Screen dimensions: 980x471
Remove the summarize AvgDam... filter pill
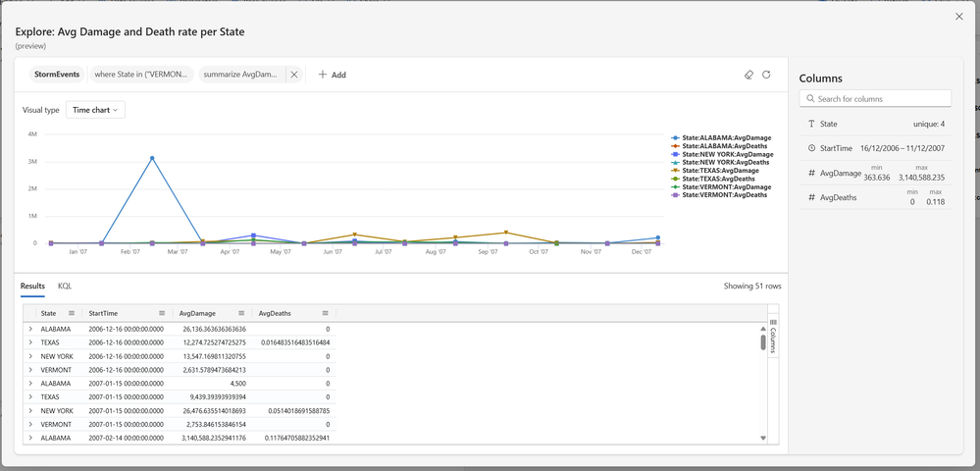click(294, 75)
